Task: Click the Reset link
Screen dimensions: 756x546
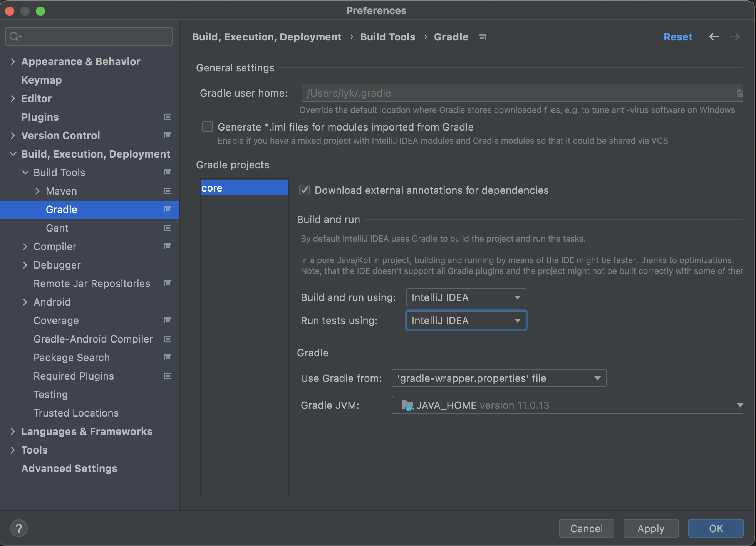Action: point(678,37)
